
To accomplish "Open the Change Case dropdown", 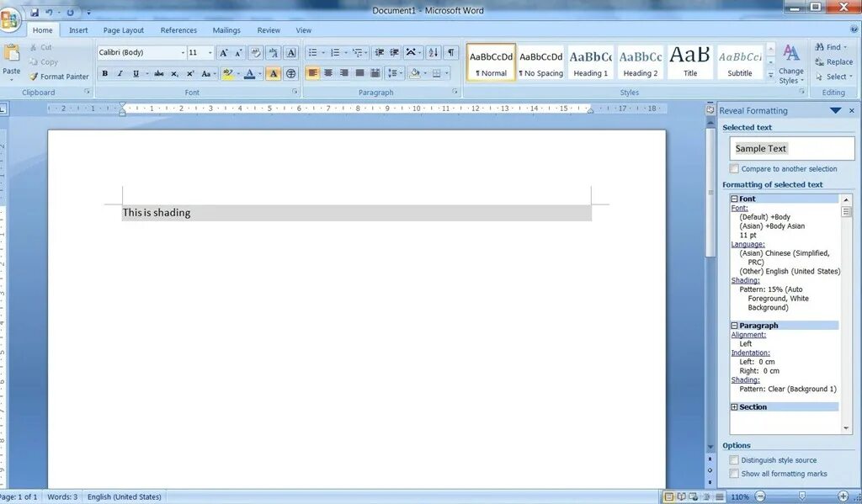I will 209,73.
